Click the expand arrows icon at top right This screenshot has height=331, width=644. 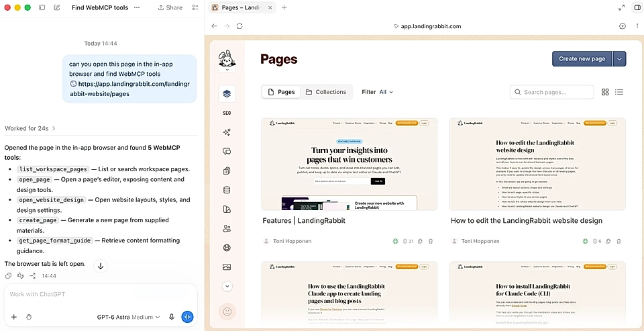pos(621,7)
